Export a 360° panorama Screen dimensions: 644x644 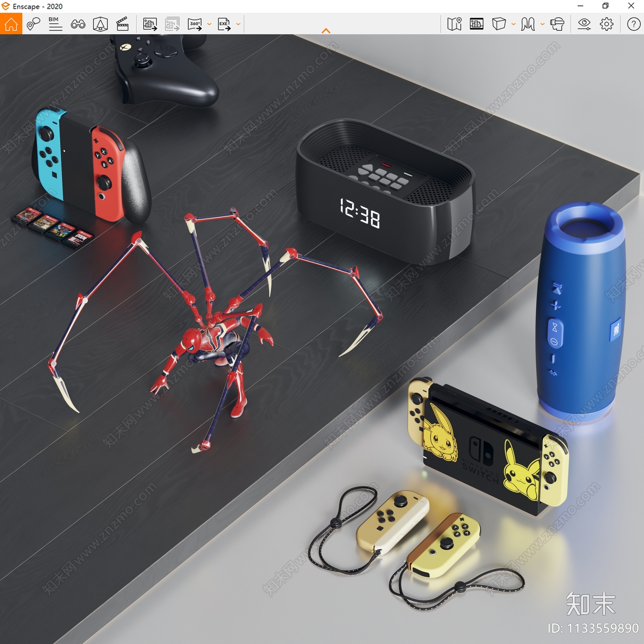195,24
